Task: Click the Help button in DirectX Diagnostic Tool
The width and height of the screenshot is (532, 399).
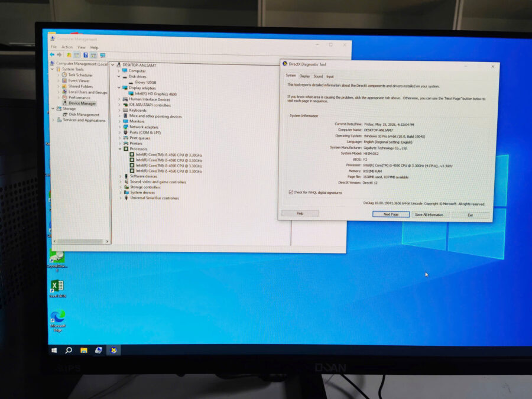Action: 300,213
